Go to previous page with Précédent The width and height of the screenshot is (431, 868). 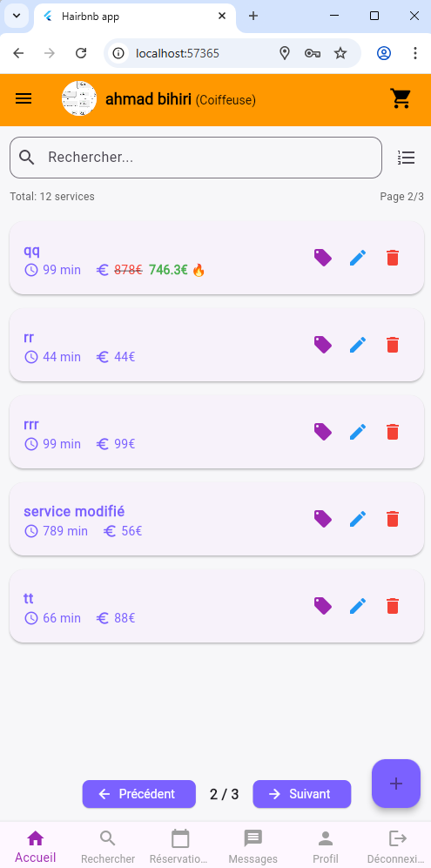click(x=139, y=794)
